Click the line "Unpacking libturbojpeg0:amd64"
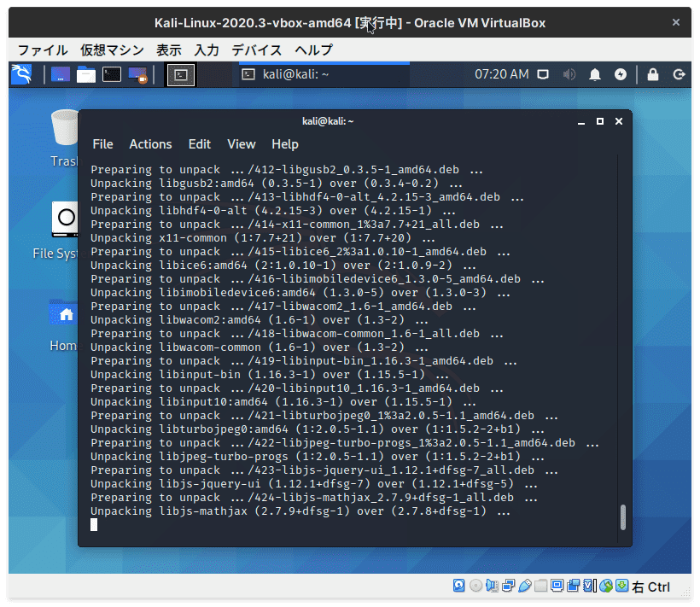The width and height of the screenshot is (700, 607). [x=318, y=429]
